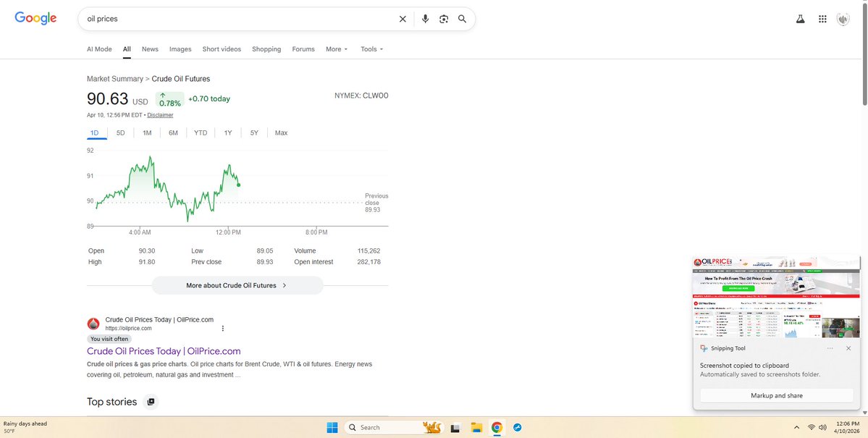Click the You visit often label
The width and height of the screenshot is (868, 438).
coord(109,339)
